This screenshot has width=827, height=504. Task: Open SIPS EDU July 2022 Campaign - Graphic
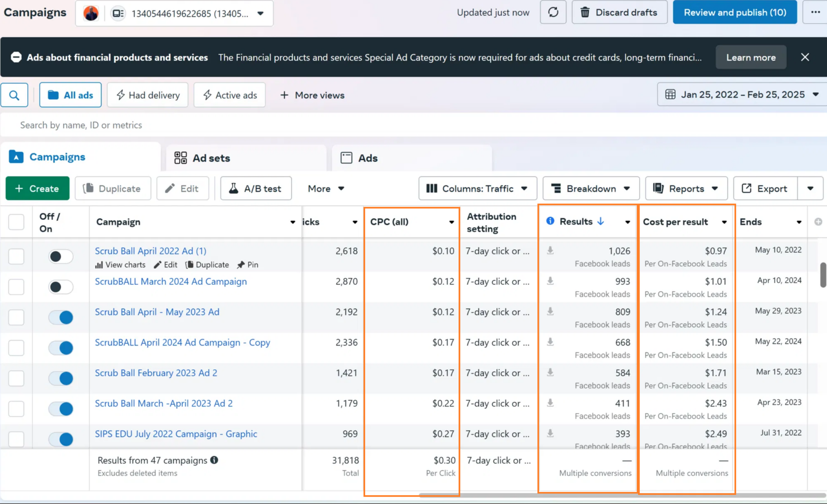176,434
